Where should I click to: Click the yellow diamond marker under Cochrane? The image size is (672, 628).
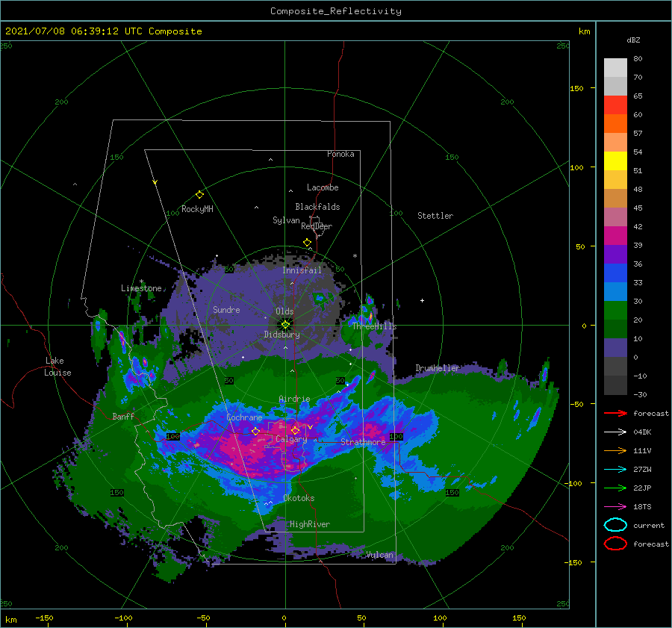point(255,431)
